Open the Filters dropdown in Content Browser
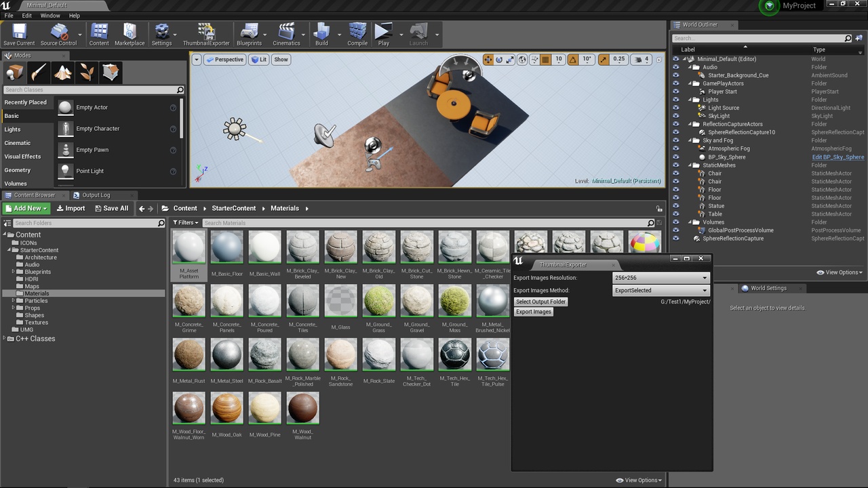Viewport: 868px width, 488px height. pos(185,222)
